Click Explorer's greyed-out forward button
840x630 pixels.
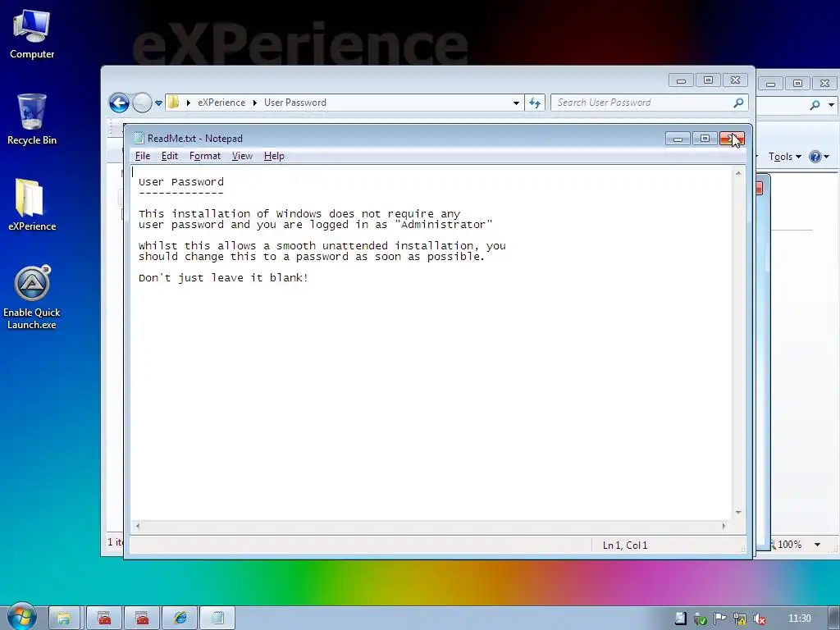142,103
